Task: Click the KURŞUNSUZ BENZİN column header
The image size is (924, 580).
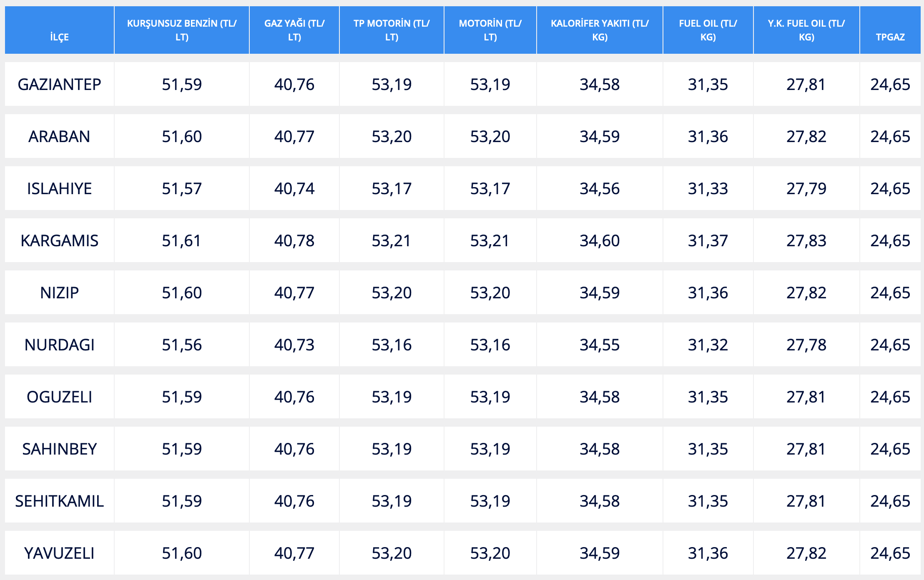Action: [x=182, y=30]
